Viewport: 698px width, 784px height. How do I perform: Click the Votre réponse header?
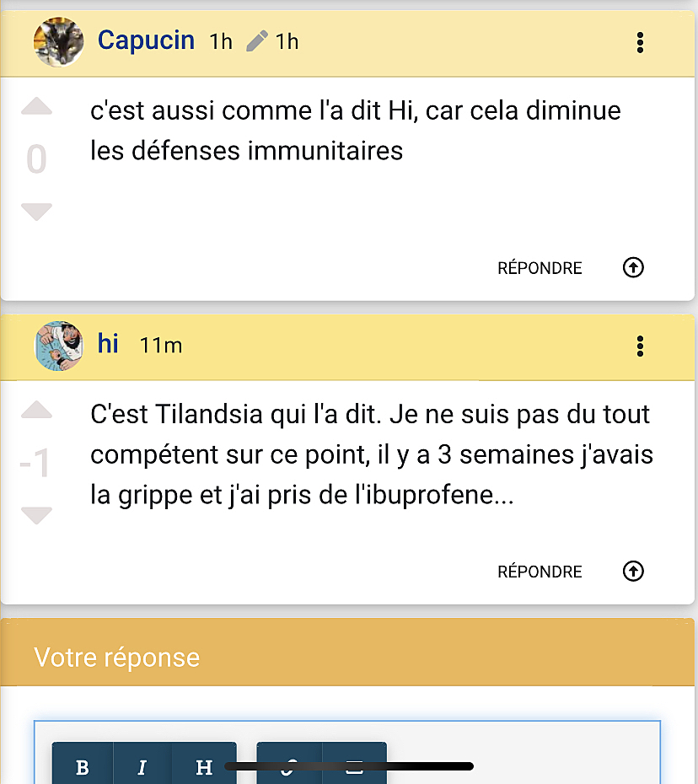point(347,652)
